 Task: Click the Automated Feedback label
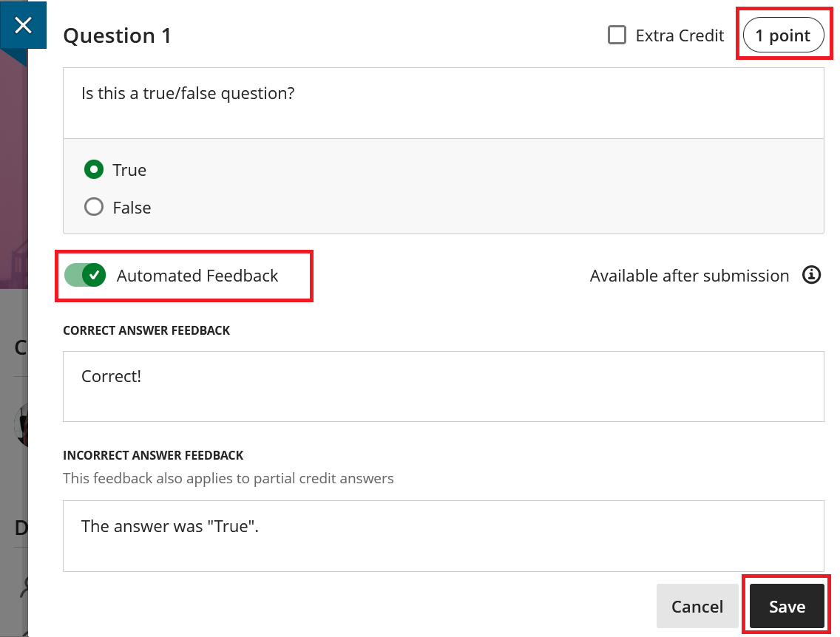pyautogui.click(x=197, y=276)
